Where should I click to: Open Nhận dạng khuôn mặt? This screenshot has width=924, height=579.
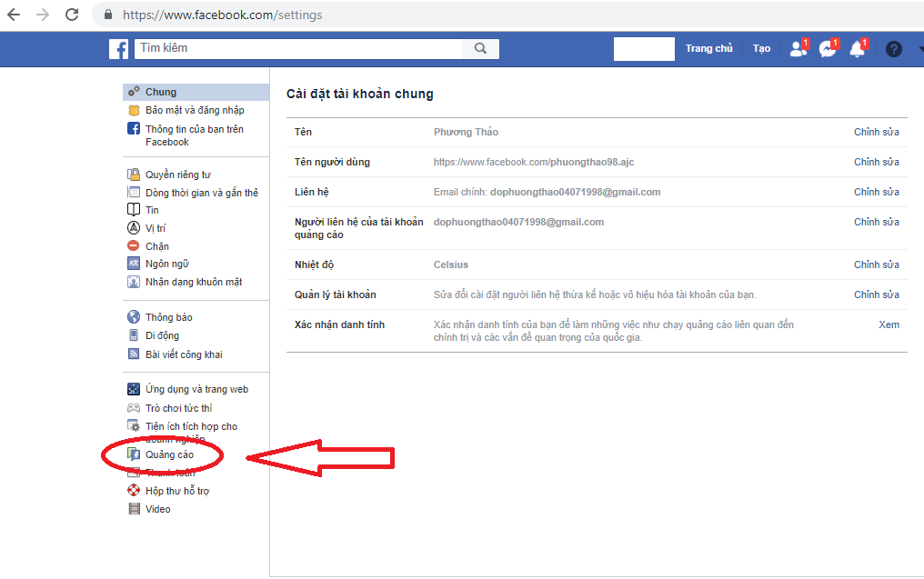pos(194,282)
